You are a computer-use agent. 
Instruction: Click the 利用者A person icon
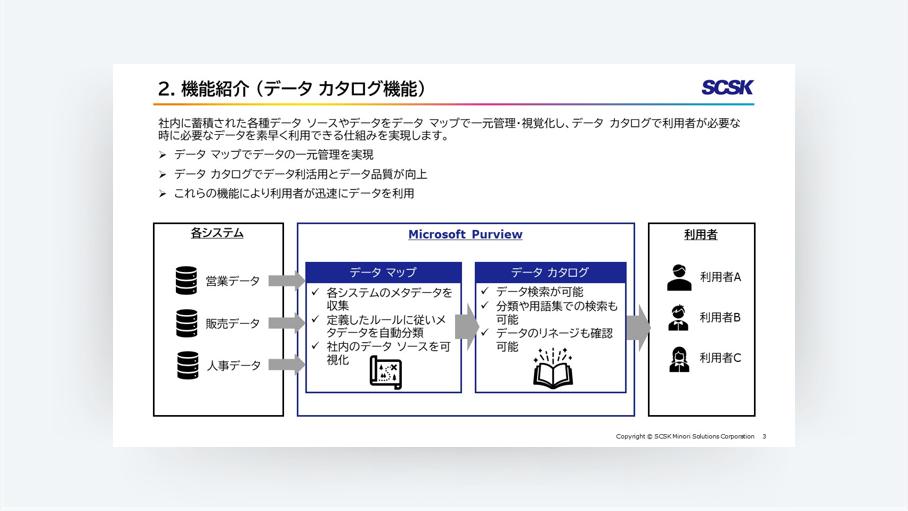pos(679,278)
